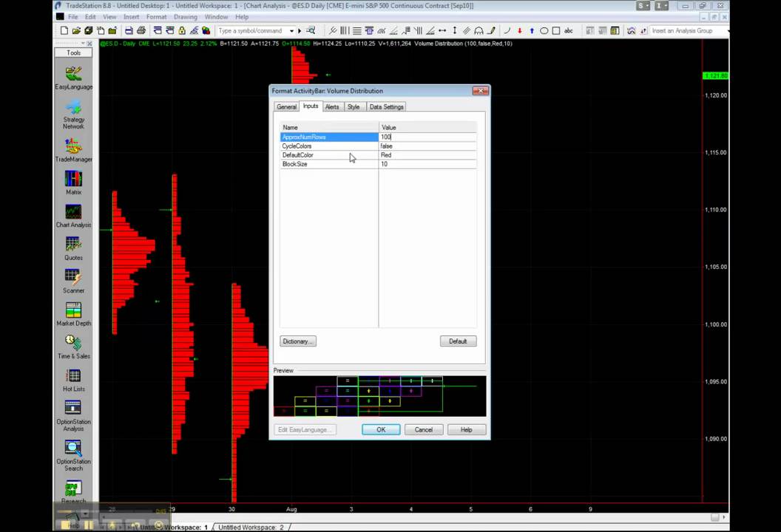This screenshot has height=532, width=781.
Task: Click the Open folder toolbar icon
Action: 76,30
